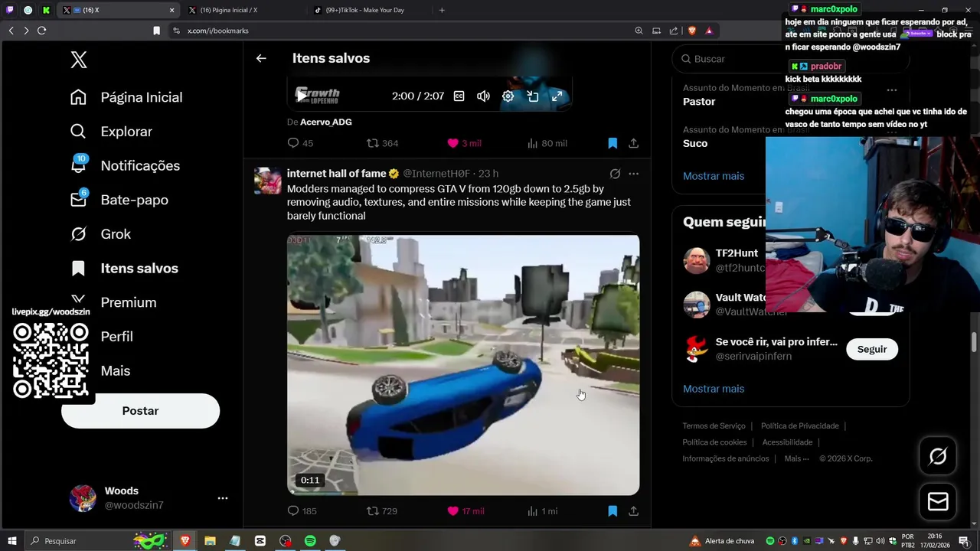
Task: Open options for Pastor trend
Action: pyautogui.click(x=892, y=90)
